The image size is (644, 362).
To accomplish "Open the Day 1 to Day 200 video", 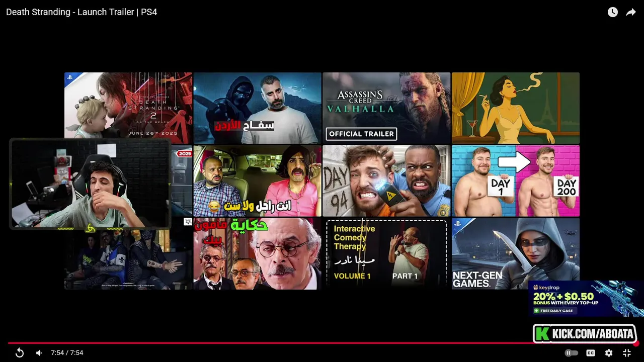I will pos(516,181).
